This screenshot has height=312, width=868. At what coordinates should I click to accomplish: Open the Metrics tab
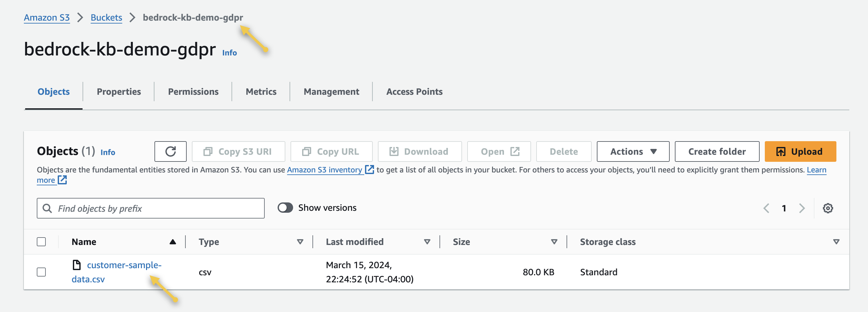click(x=261, y=92)
